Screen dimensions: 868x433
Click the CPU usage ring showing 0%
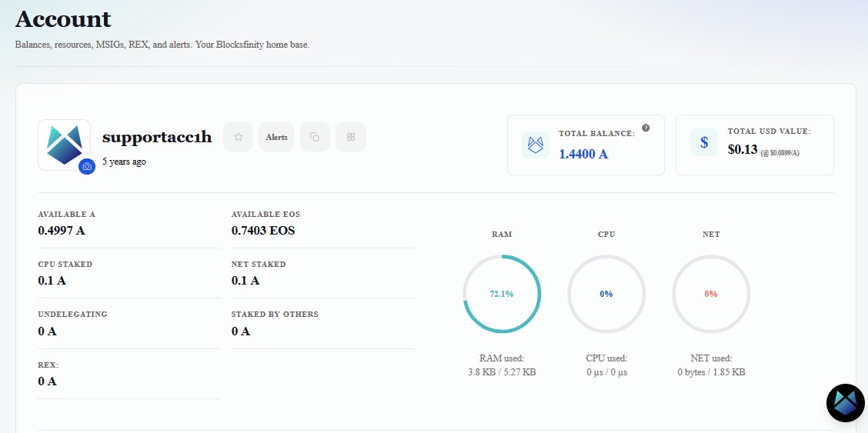(x=606, y=294)
